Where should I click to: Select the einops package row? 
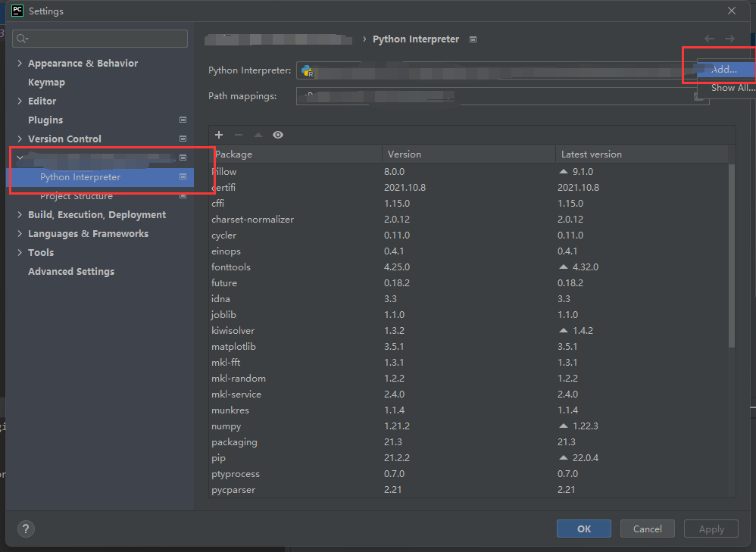click(x=469, y=251)
